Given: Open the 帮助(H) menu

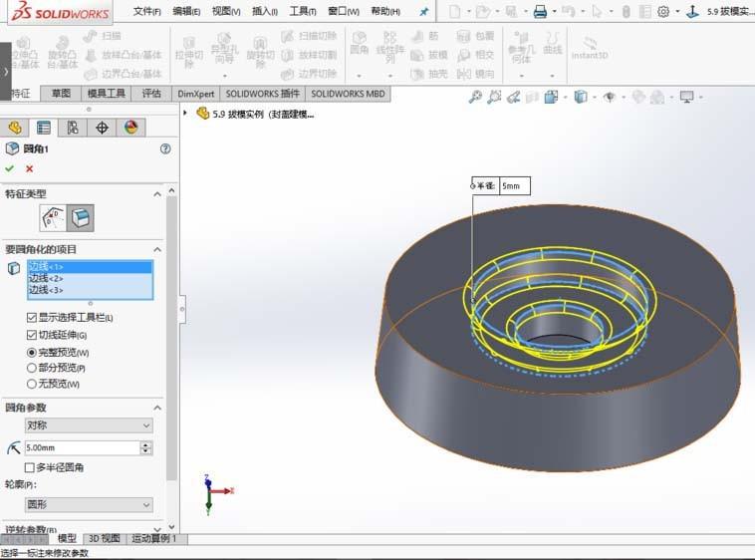Looking at the screenshot, I should [x=385, y=12].
